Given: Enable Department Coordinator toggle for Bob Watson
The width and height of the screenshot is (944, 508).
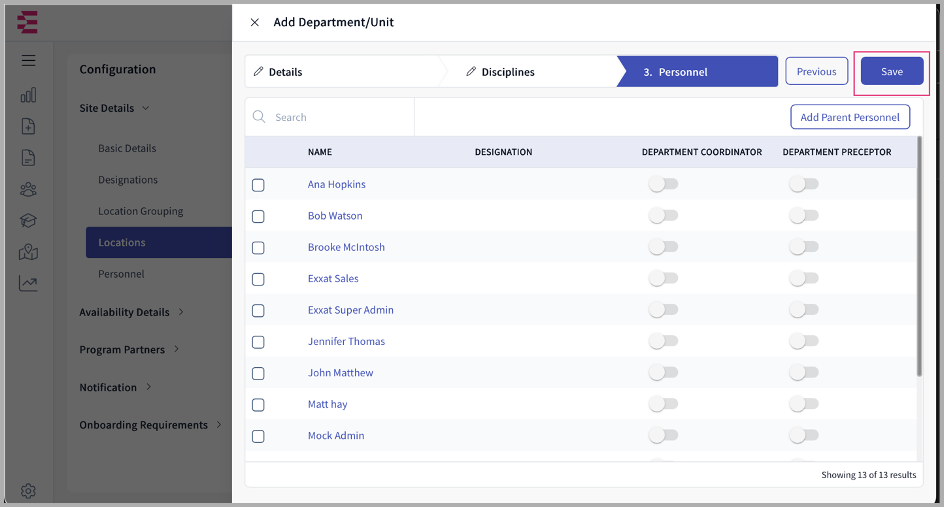Looking at the screenshot, I should [663, 216].
